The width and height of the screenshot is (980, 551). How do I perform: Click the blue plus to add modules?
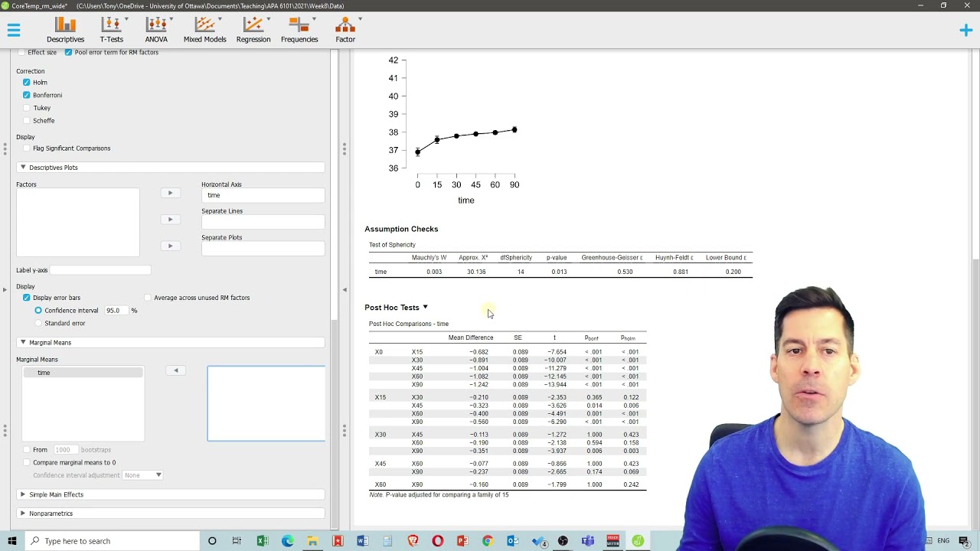tap(965, 30)
